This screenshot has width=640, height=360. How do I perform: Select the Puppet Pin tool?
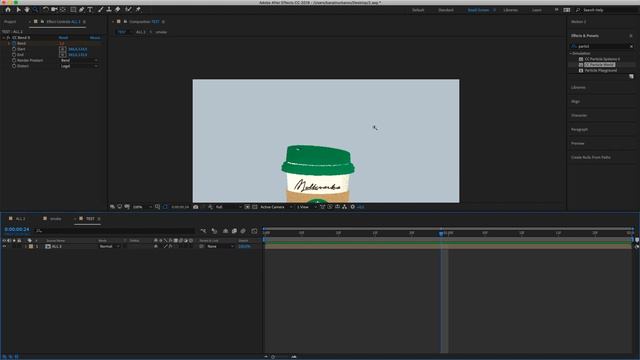(x=138, y=9)
